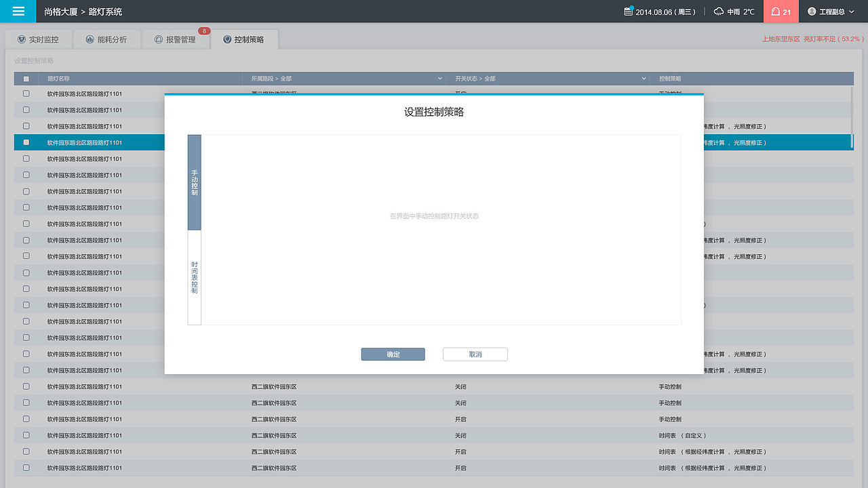Cancel the dialog with the 取消 button
The width and height of the screenshot is (868, 488).
pyautogui.click(x=475, y=354)
